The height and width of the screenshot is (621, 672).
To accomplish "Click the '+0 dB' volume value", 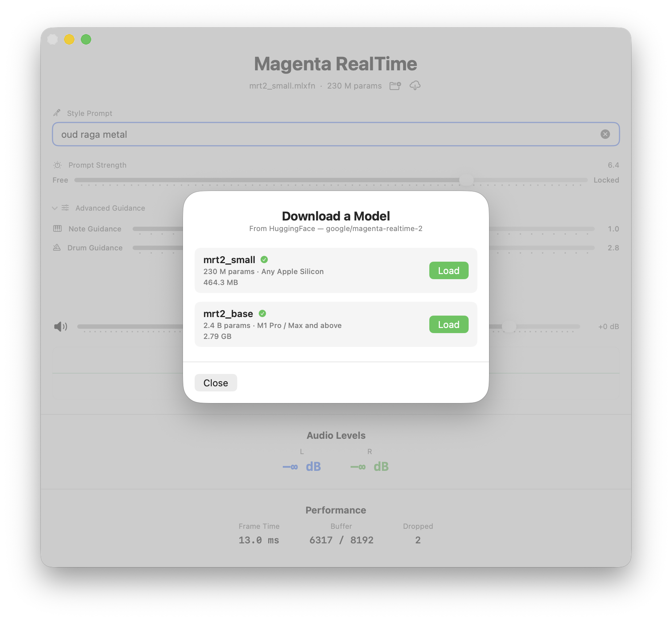I will click(609, 327).
